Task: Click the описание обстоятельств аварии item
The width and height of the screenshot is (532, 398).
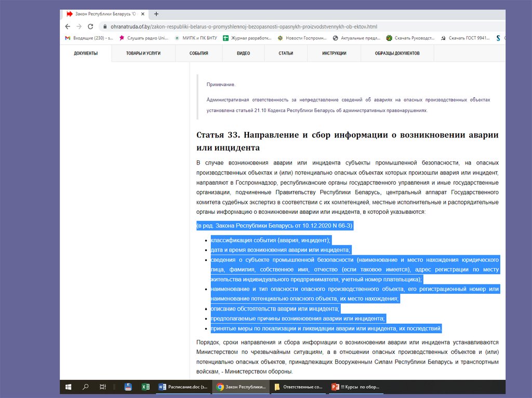Action: coord(275,309)
